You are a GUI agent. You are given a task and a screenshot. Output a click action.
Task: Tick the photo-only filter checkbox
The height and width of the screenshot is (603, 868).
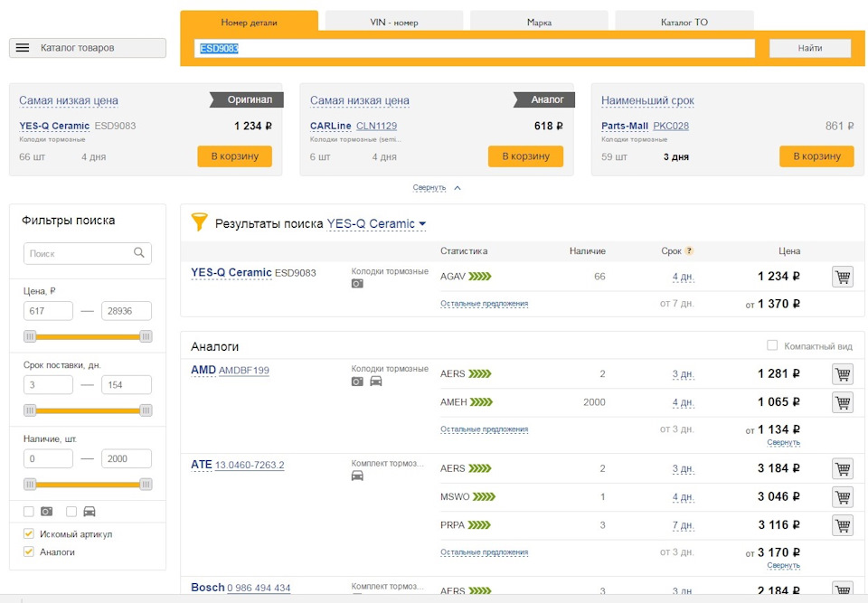point(29,512)
